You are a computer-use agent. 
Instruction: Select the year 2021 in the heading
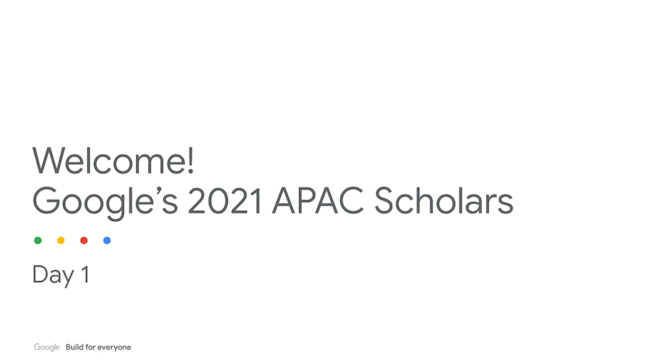[225, 201]
